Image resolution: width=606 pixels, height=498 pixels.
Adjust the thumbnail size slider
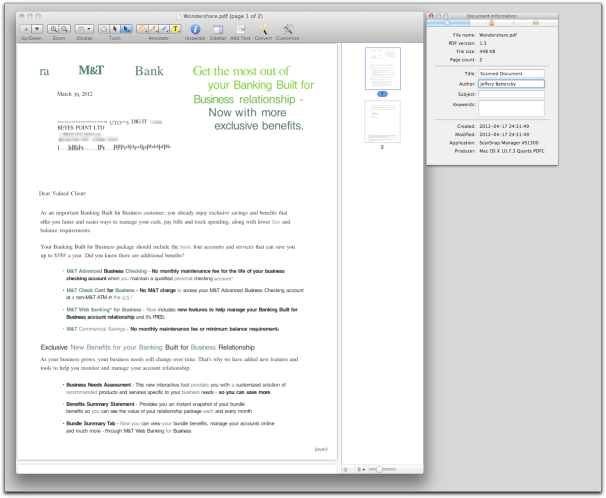pos(382,469)
